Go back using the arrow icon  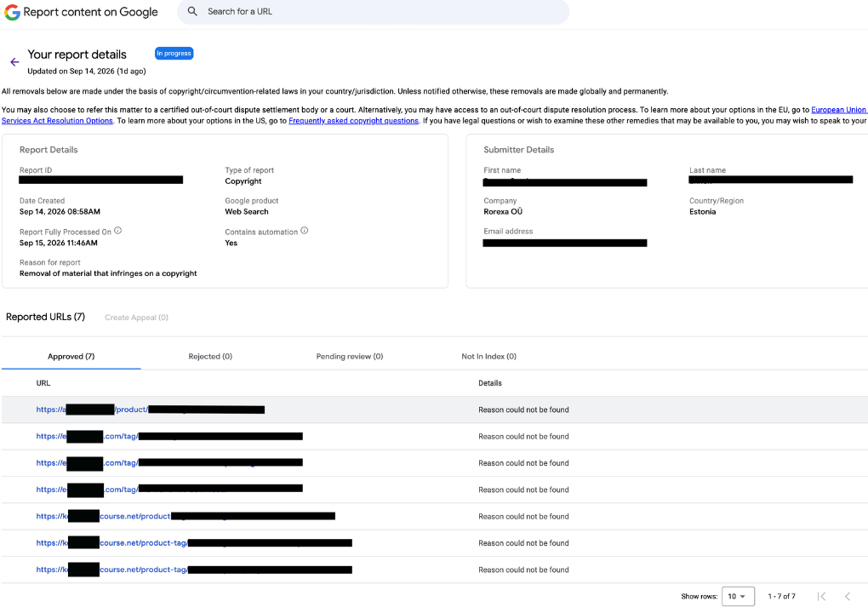pyautogui.click(x=15, y=62)
